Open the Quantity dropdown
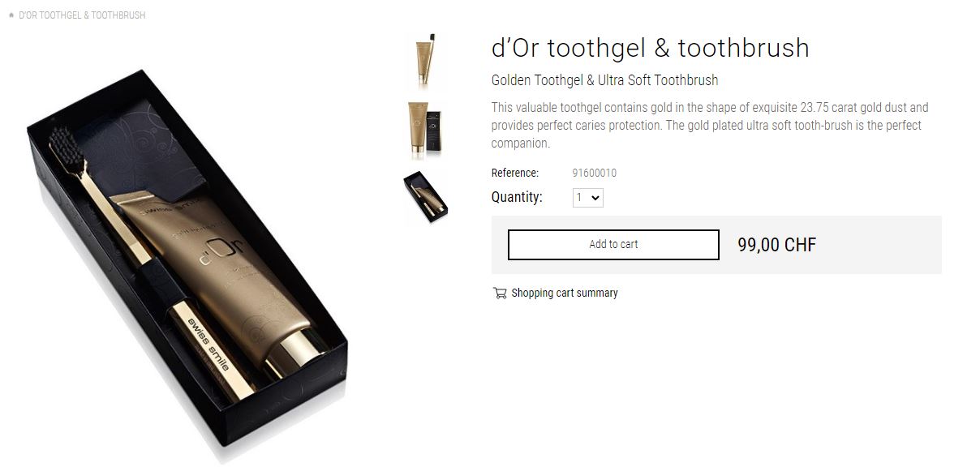980x467 pixels. pyautogui.click(x=588, y=197)
